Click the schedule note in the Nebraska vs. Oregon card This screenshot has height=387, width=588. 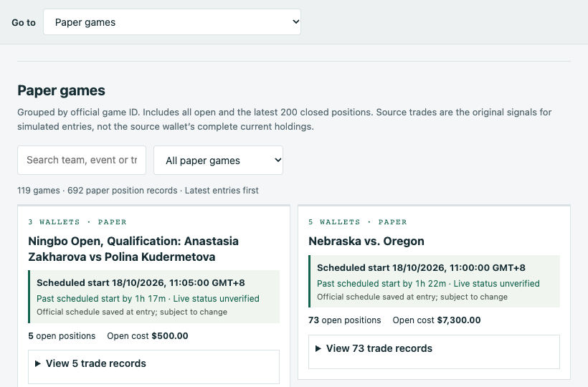(x=412, y=297)
